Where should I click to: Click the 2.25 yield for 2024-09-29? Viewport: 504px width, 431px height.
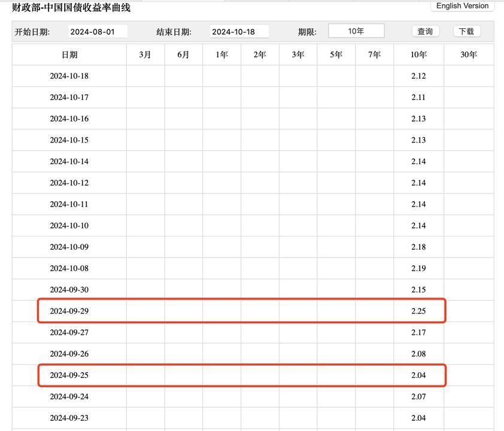coord(418,311)
